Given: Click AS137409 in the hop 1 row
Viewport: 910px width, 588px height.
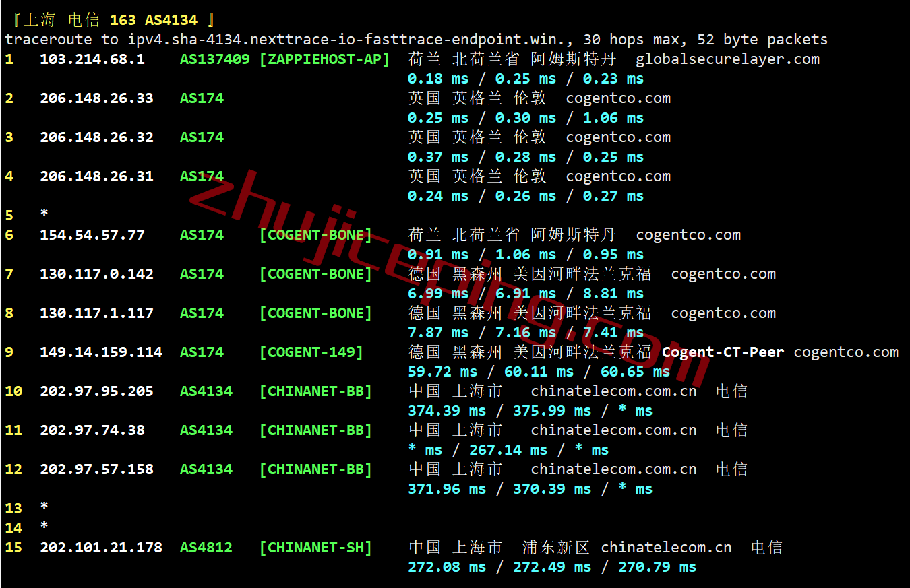Looking at the screenshot, I should pyautogui.click(x=214, y=59).
